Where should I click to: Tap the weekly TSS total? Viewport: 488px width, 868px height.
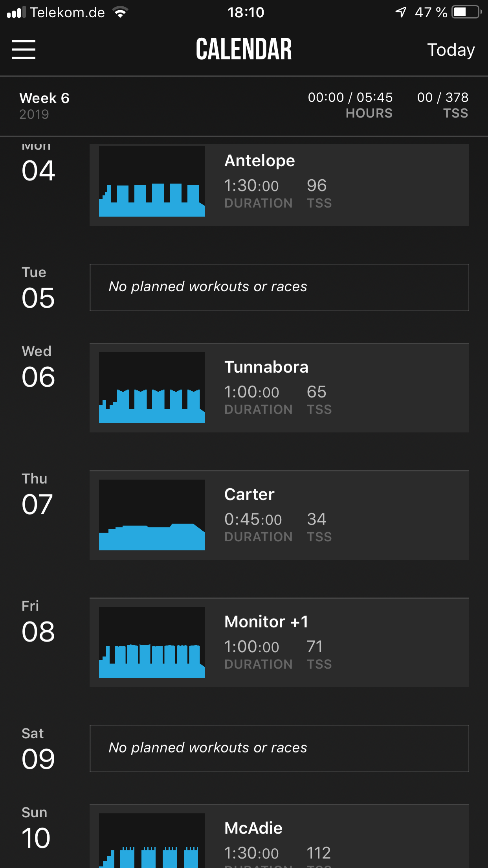click(442, 105)
